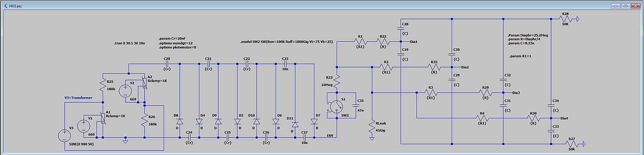This screenshot has width=644, height=155.
Task: Click the EHV net label
Action: 331,135
